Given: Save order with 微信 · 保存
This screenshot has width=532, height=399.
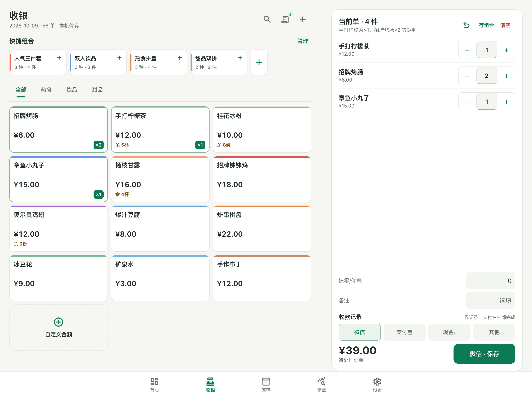Looking at the screenshot, I should point(484,354).
